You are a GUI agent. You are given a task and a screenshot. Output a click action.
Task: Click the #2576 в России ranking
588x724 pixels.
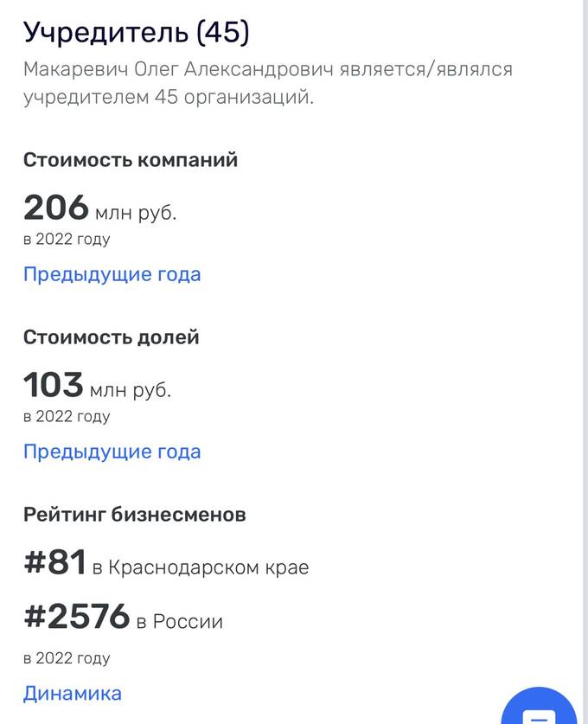[x=124, y=616]
